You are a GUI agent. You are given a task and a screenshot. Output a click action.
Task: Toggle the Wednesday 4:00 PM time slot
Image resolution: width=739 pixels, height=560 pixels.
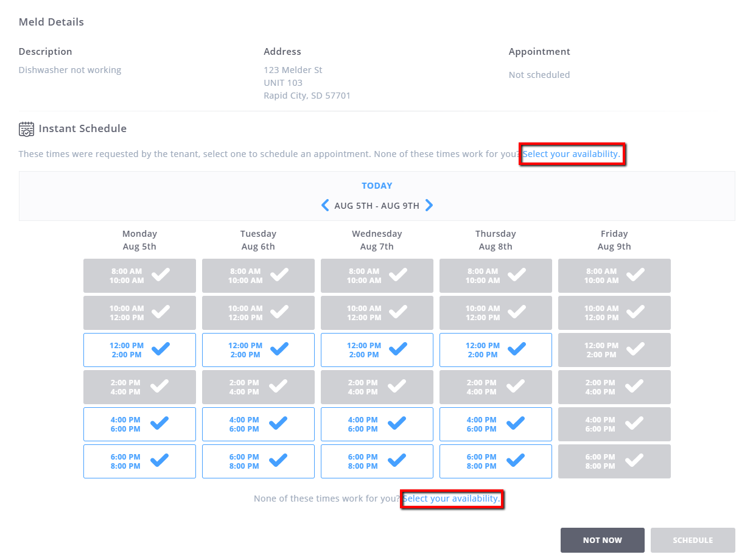coord(377,424)
